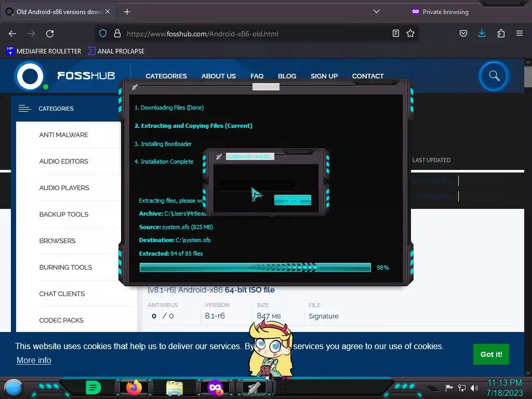The height and width of the screenshot is (399, 532).
Task: Select BROWSERS category
Action: click(x=57, y=241)
